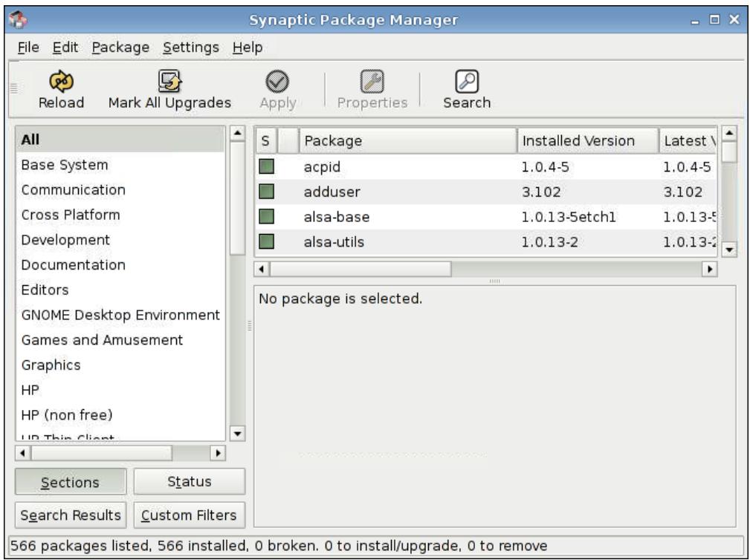750x560 pixels.
Task: Open the Package menu
Action: tap(120, 48)
